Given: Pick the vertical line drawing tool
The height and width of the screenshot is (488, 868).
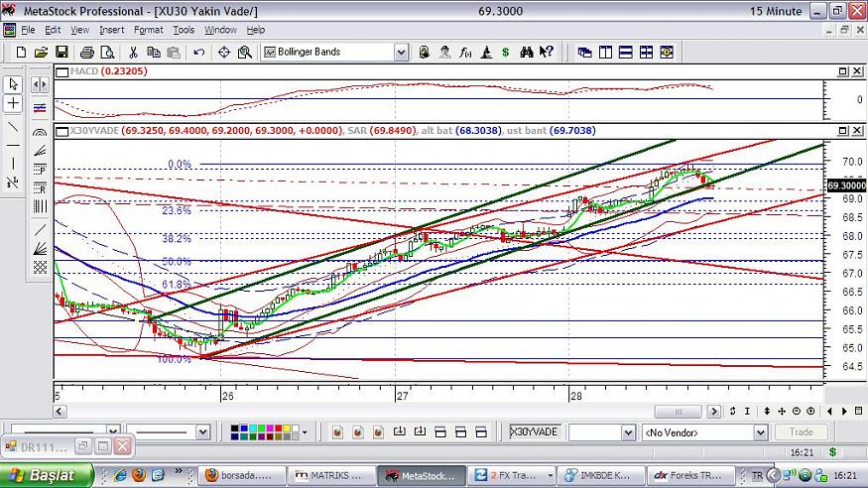Looking at the screenshot, I should [13, 164].
